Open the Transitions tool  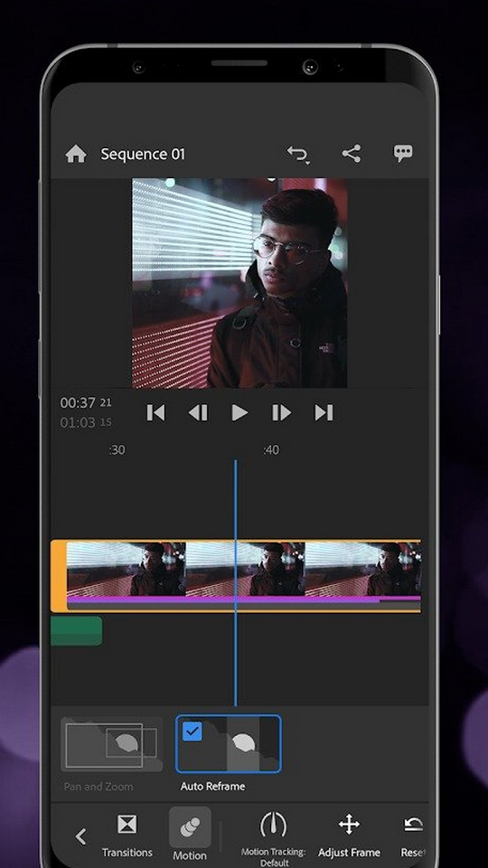click(127, 835)
